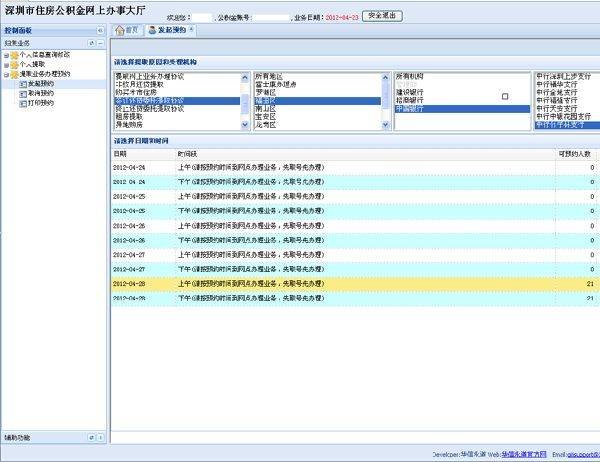Click the 安全退出 button
The height and width of the screenshot is (462, 600).
point(382,16)
